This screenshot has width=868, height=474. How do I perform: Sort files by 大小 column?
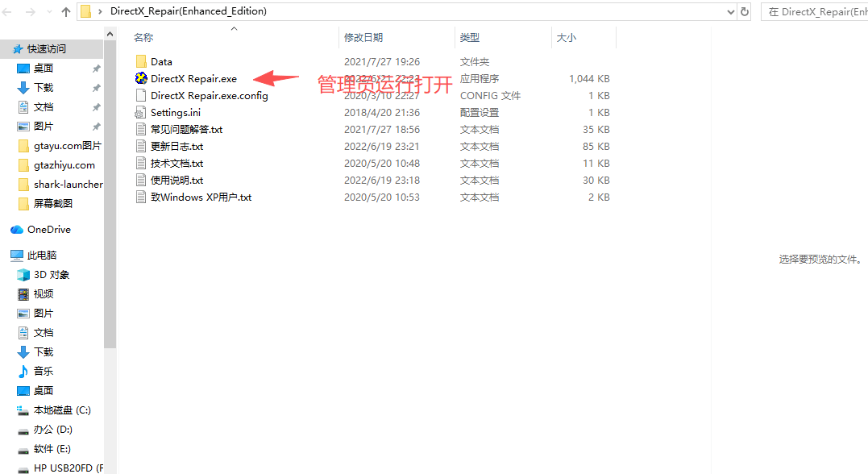[567, 38]
